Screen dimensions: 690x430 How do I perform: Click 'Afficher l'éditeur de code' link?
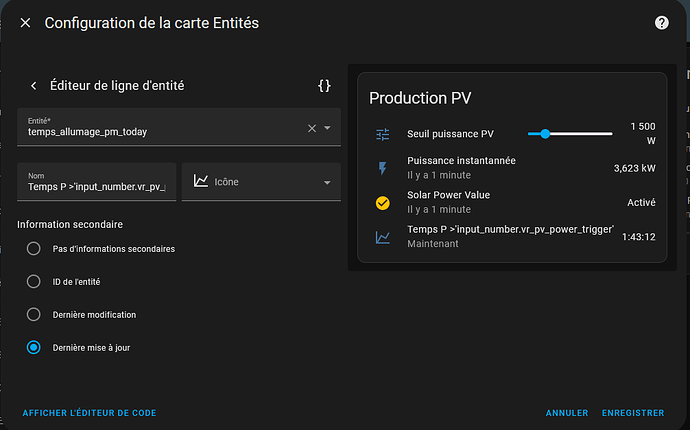89,412
